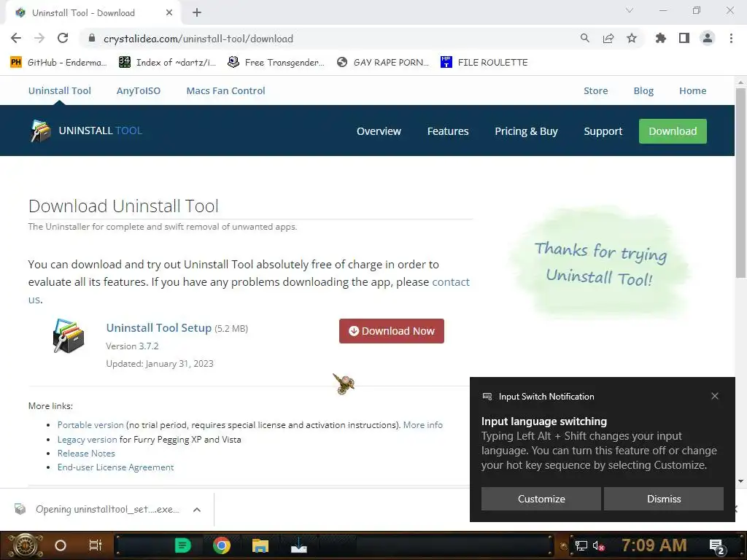Open the More info link

click(423, 425)
